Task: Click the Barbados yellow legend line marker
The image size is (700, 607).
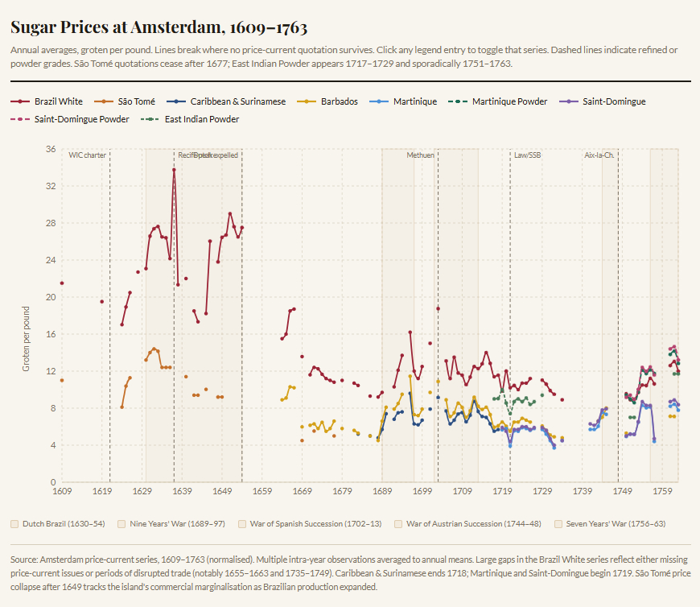Action: pyautogui.click(x=307, y=102)
